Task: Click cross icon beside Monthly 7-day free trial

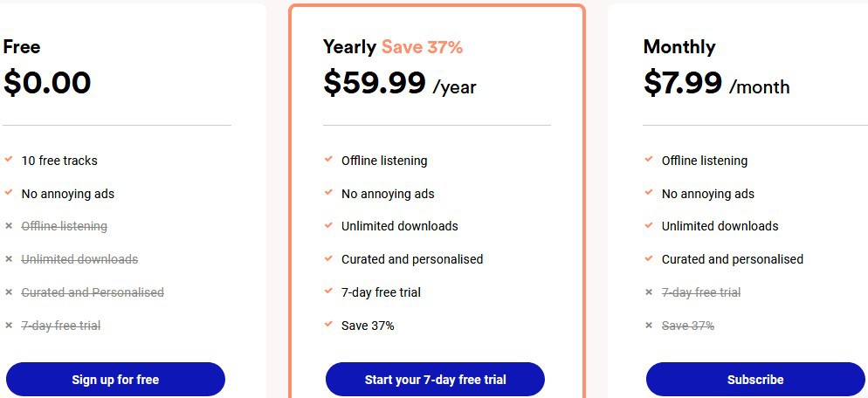Action: click(x=649, y=292)
